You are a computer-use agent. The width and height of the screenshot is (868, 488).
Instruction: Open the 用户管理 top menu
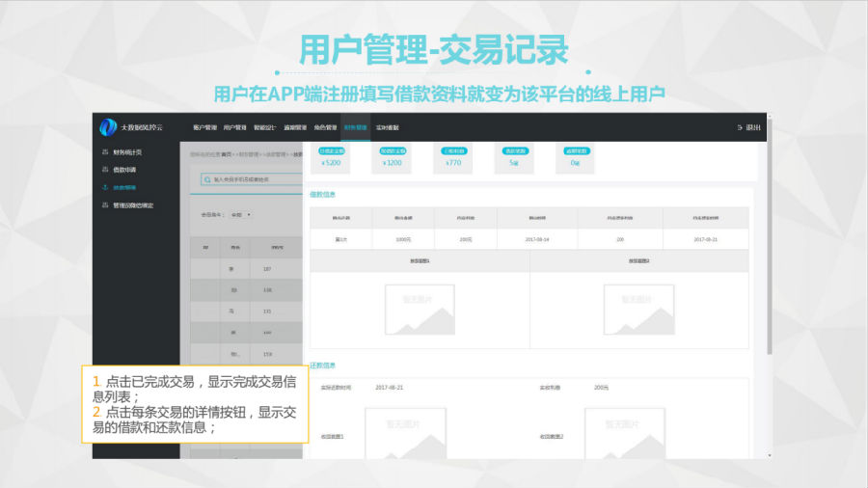pos(234,127)
